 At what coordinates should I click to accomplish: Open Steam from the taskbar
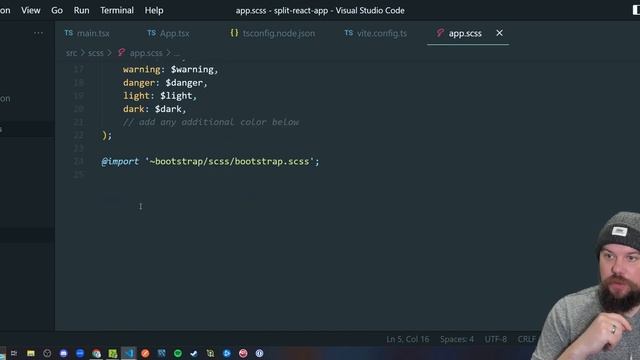[194, 353]
